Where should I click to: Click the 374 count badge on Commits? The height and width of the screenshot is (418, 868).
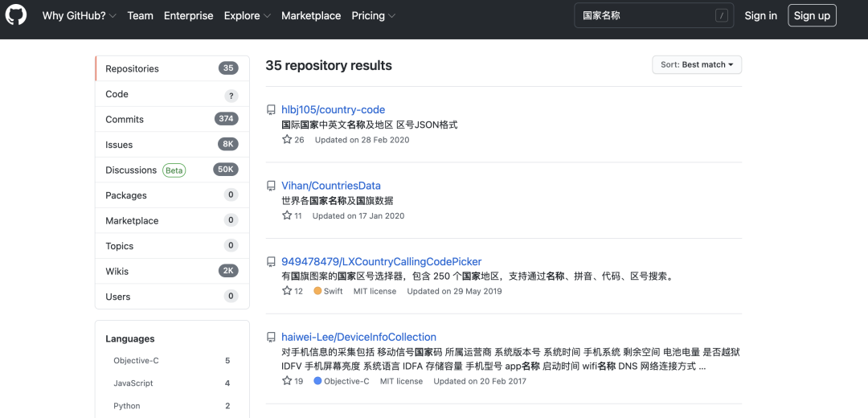[226, 118]
